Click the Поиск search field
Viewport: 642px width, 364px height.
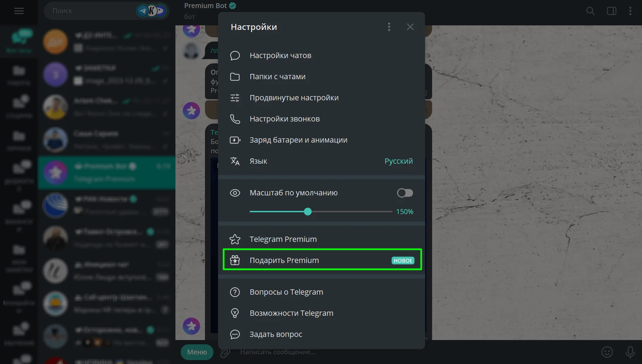click(92, 11)
